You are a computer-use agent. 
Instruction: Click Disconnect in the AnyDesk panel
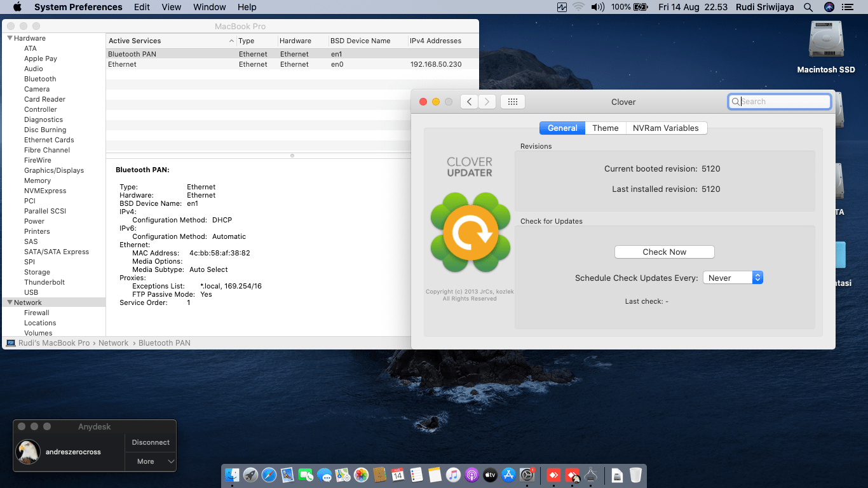151,442
